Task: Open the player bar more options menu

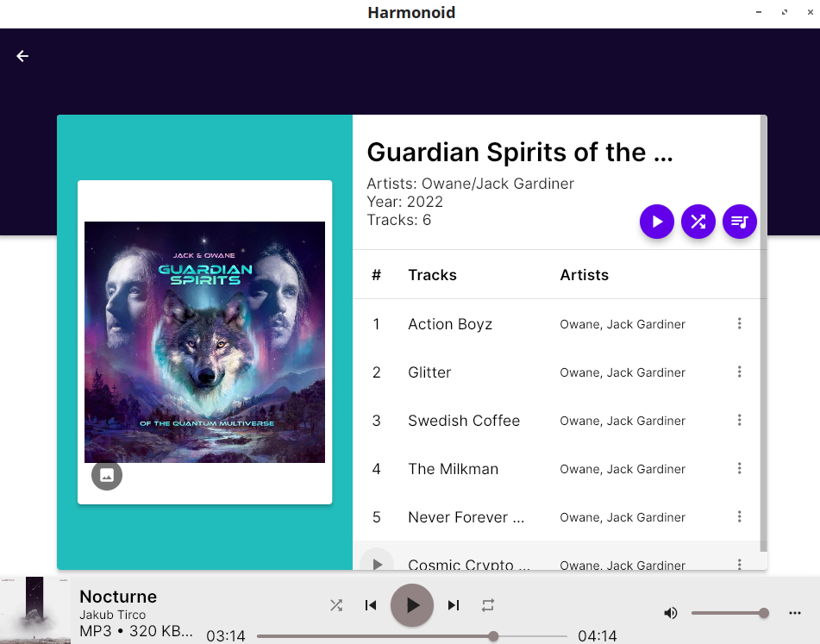Action: click(x=795, y=613)
